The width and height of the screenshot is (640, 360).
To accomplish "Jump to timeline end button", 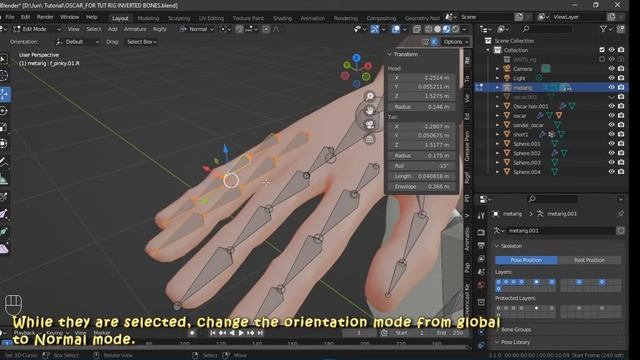I will pyautogui.click(x=260, y=333).
